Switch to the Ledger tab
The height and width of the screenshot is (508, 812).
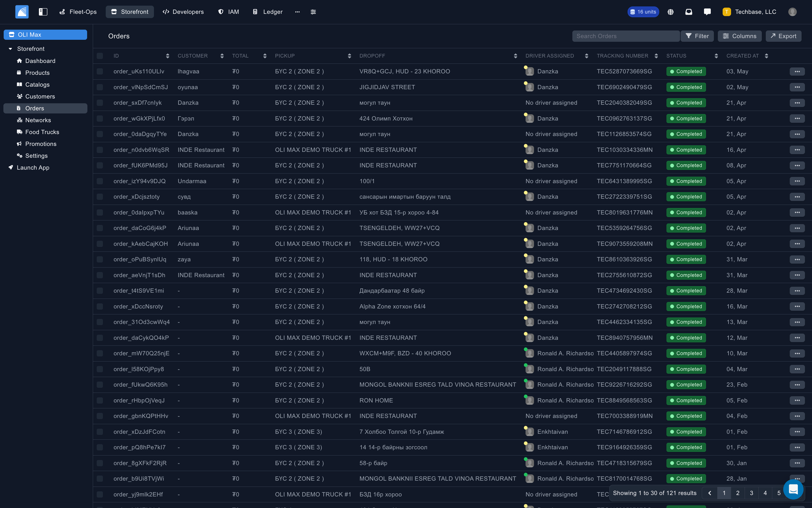267,12
